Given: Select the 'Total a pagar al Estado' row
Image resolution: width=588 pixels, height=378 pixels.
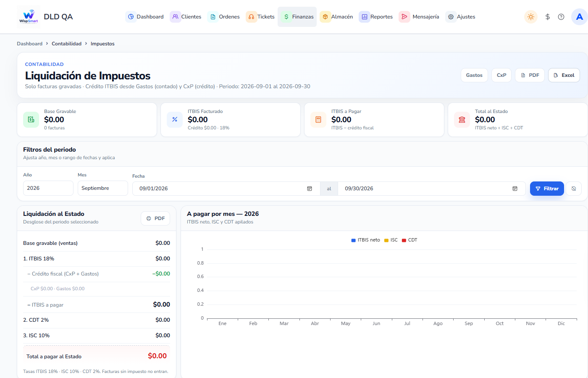Looking at the screenshot, I should point(97,356).
